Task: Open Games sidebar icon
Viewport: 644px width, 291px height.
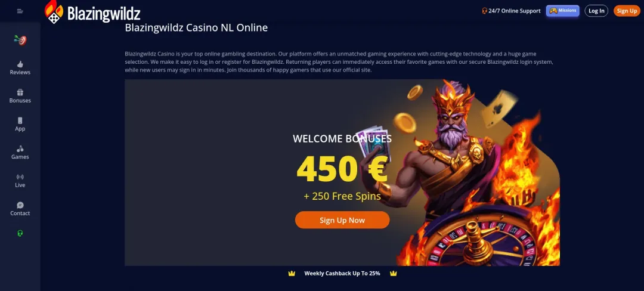Action: pos(20,148)
